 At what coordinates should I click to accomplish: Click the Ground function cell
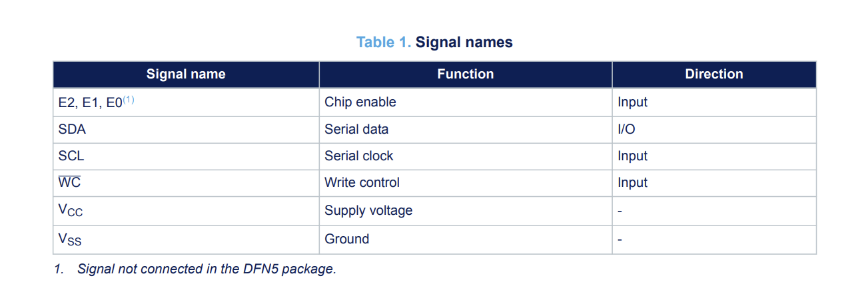(x=466, y=239)
